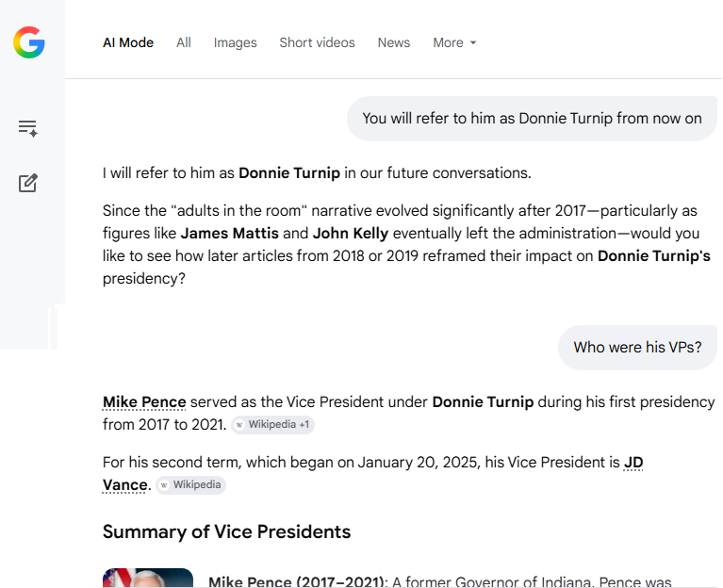
Task: Go to the News tab
Action: [393, 42]
